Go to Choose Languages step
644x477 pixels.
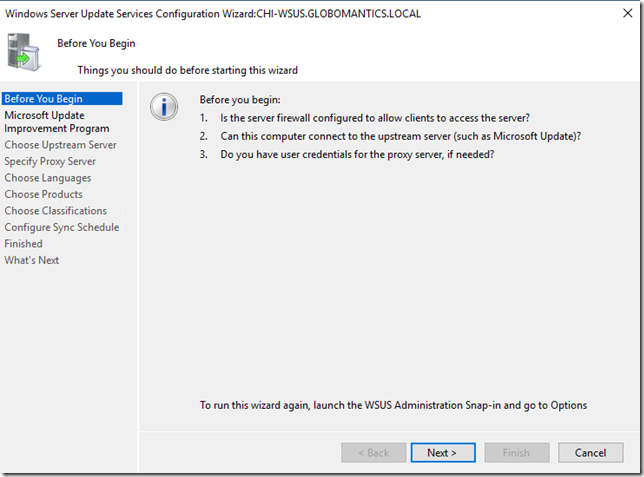(x=48, y=178)
